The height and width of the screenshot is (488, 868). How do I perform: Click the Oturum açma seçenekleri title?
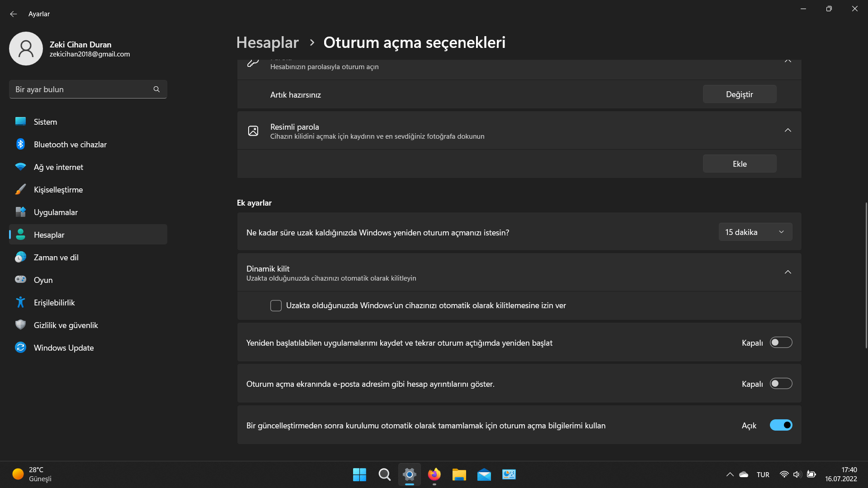coord(415,42)
